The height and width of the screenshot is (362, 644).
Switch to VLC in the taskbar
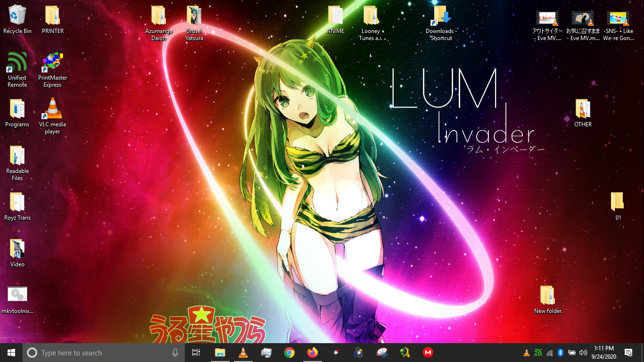(243, 353)
